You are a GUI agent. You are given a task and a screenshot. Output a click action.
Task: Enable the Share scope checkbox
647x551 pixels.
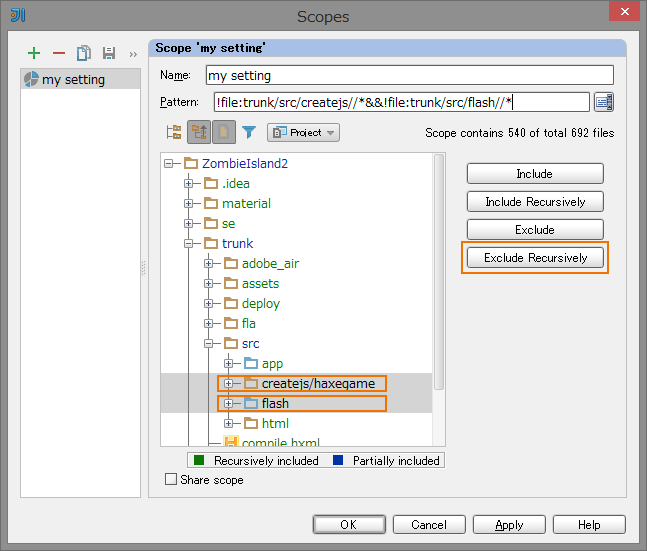coord(171,480)
